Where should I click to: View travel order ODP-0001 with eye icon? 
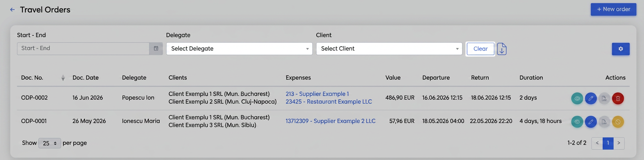[577, 122]
